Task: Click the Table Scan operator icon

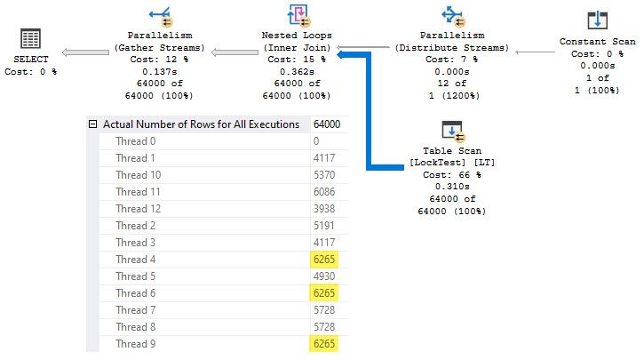Action: pos(453,132)
